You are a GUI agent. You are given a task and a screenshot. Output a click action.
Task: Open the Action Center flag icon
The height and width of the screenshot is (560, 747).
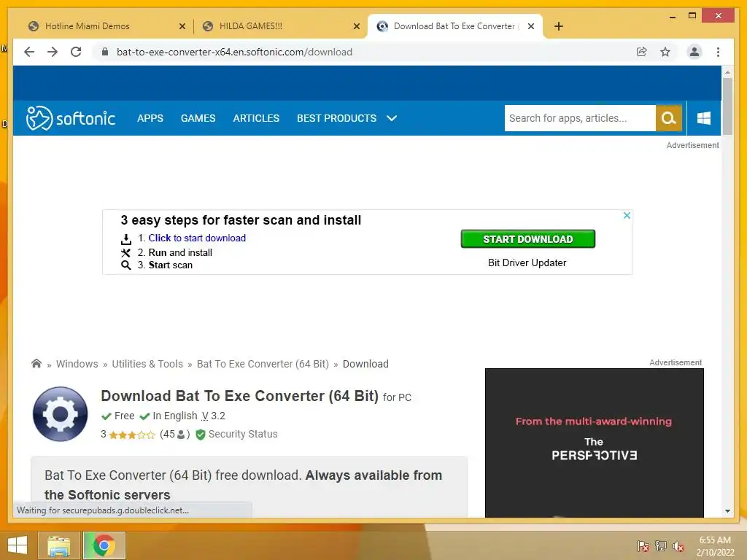(643, 546)
